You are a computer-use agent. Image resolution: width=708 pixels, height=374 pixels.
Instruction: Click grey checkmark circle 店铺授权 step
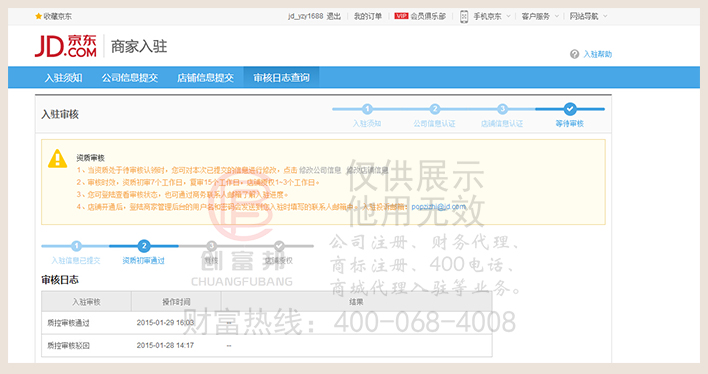point(279,246)
